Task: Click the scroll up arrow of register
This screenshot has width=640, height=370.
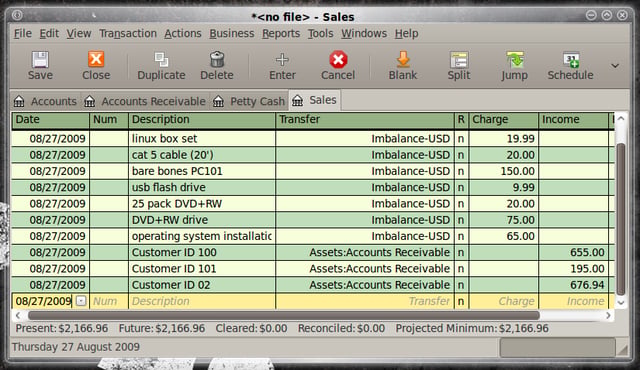Action: coord(621,119)
